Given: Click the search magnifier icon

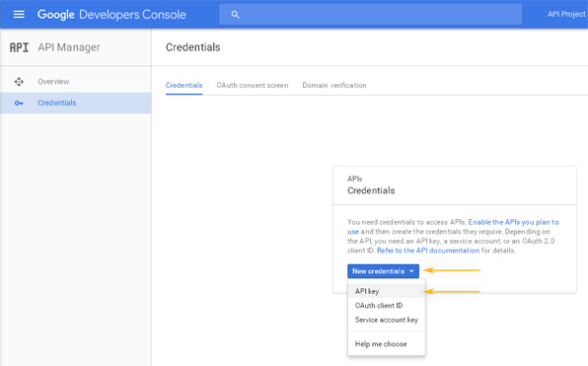Looking at the screenshot, I should point(235,15).
